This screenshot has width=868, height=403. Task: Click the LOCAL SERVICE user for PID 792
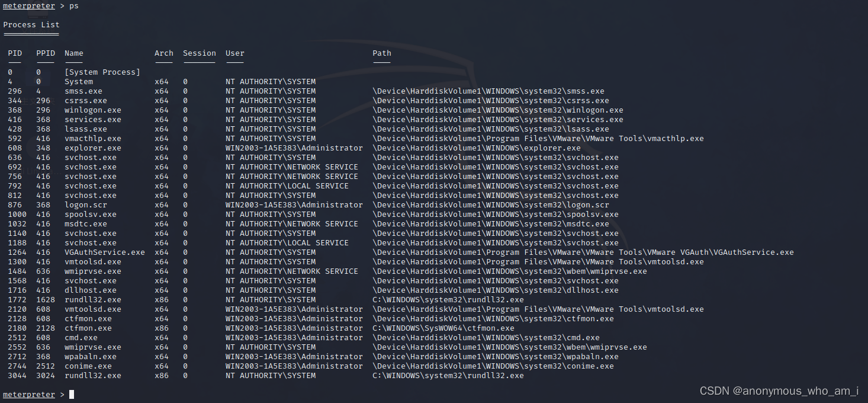click(x=287, y=186)
